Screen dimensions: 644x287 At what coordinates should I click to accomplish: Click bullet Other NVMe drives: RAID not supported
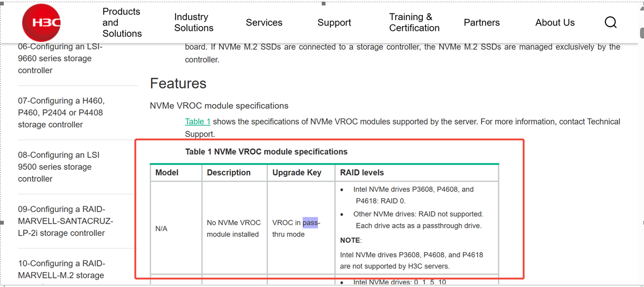tap(418, 220)
